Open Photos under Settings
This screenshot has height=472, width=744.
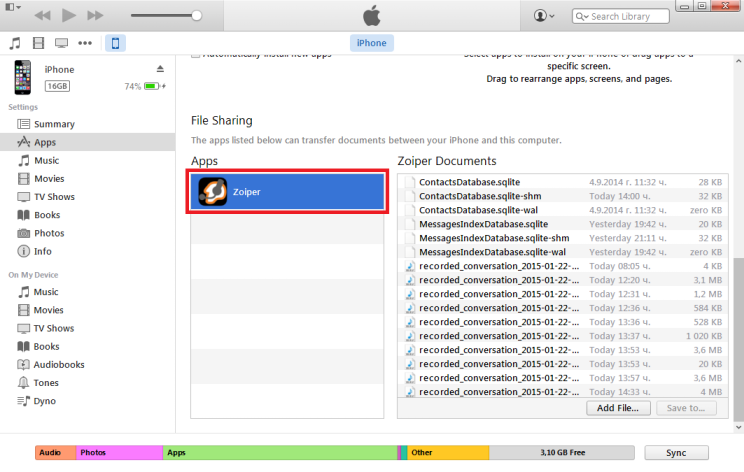pyautogui.click(x=88, y=233)
